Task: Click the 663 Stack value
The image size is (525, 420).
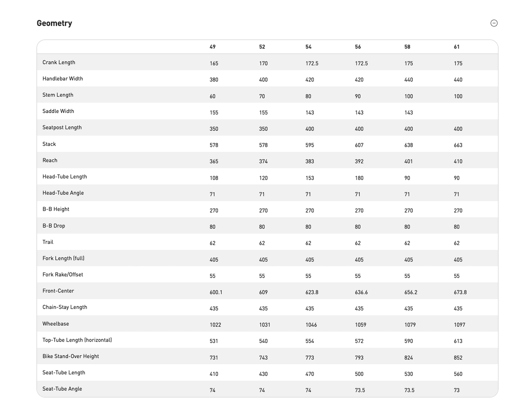Action: [458, 145]
